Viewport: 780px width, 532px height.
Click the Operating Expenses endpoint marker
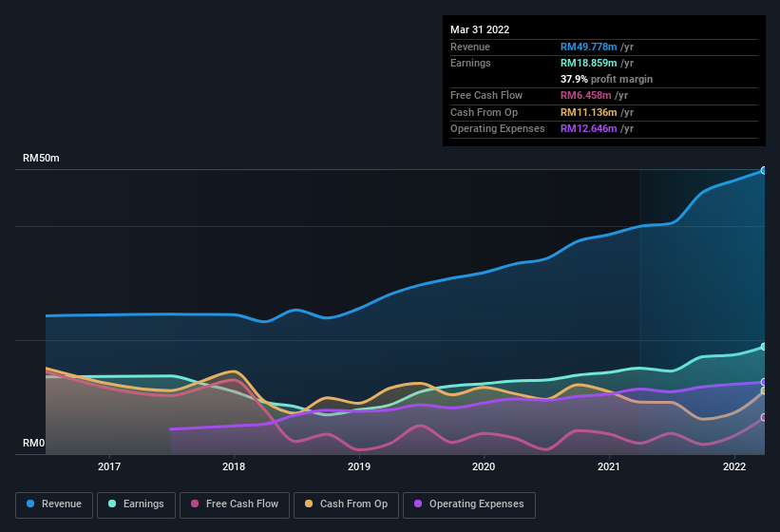764,382
